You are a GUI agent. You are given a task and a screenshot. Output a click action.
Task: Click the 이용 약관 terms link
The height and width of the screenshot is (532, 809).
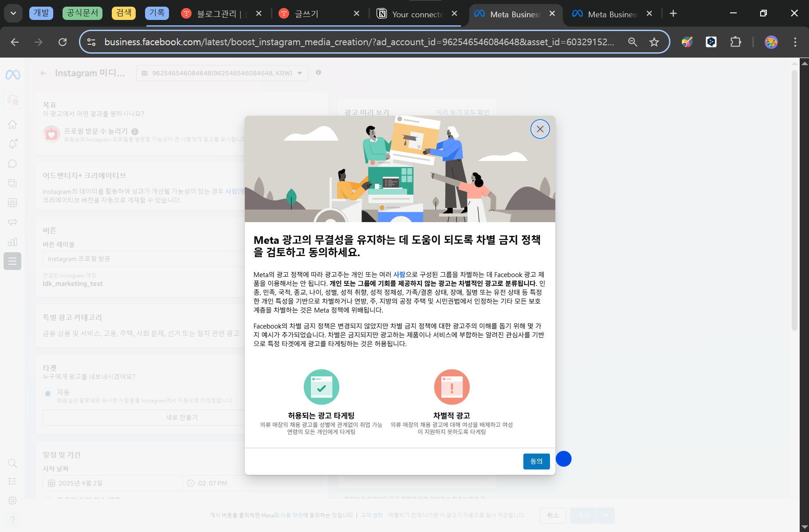coord(291,515)
